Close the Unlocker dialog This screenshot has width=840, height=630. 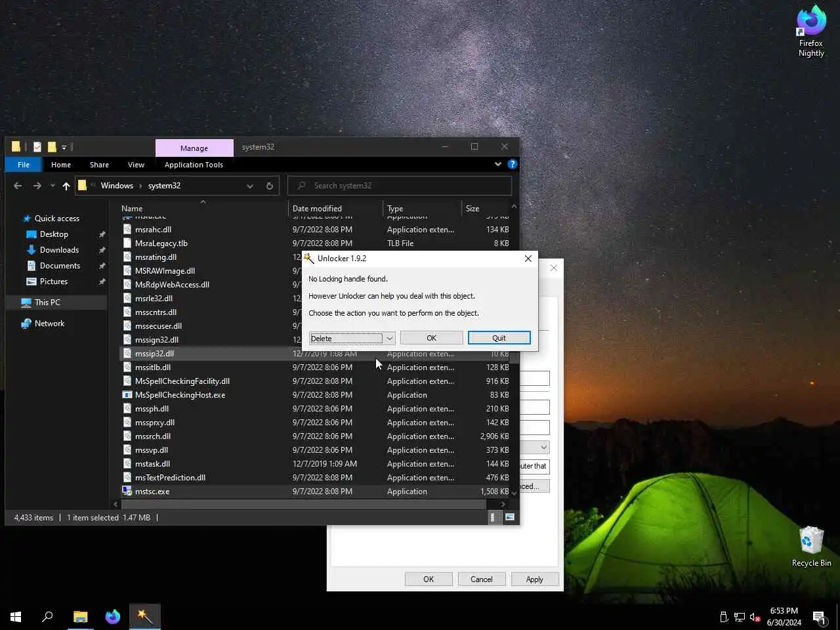pyautogui.click(x=528, y=259)
